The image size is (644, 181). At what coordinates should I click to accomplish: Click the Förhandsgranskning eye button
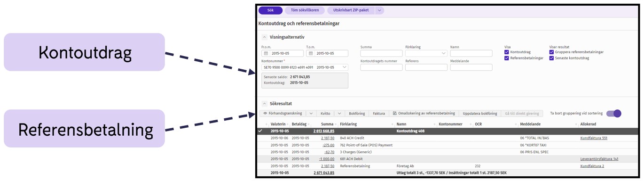click(283, 114)
